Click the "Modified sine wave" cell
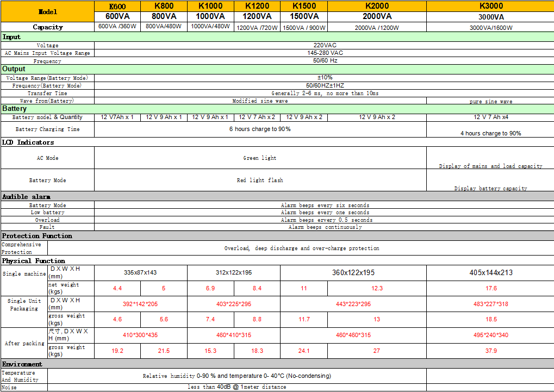The height and width of the screenshot is (392, 554). point(260,101)
